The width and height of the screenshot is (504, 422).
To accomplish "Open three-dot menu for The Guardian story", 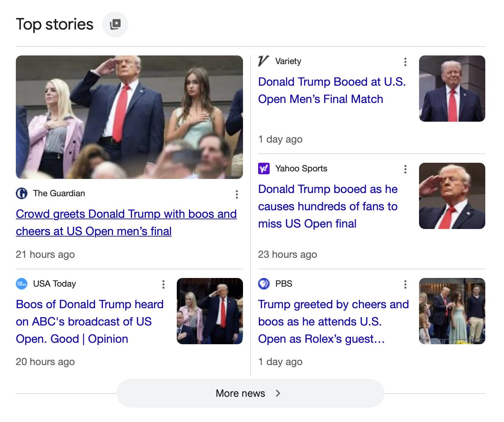I will click(237, 194).
